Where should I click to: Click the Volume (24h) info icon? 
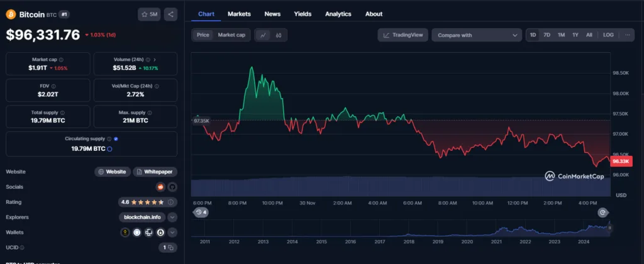pos(148,60)
